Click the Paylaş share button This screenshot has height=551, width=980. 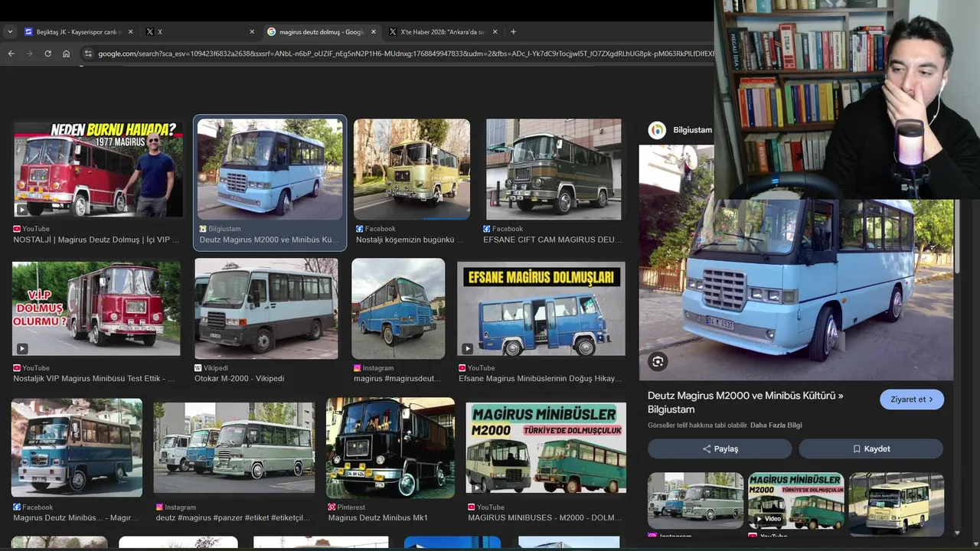tap(720, 449)
